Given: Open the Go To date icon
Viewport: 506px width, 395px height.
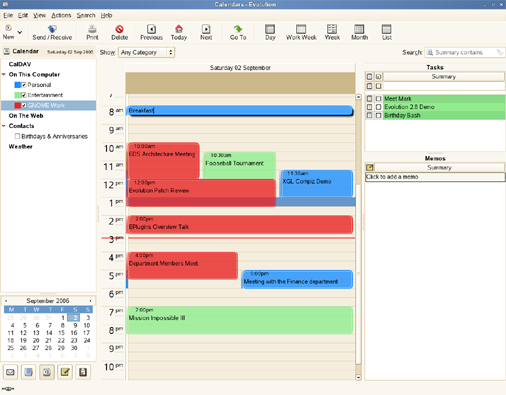Looking at the screenshot, I should [238, 29].
